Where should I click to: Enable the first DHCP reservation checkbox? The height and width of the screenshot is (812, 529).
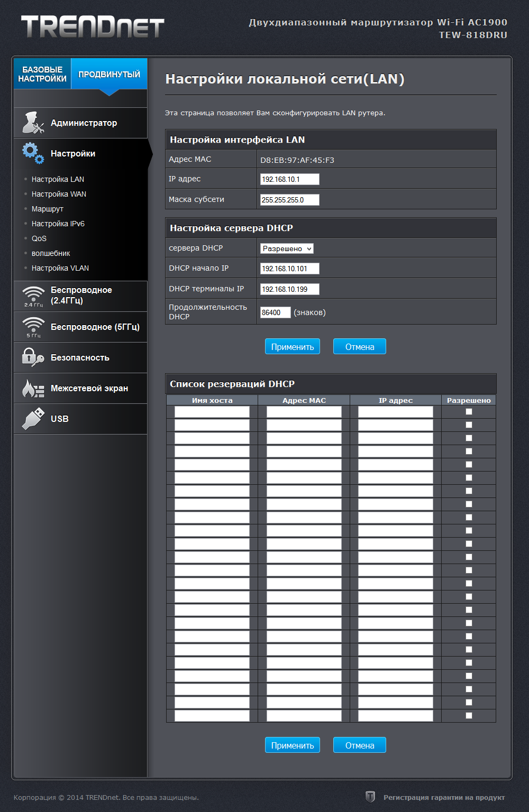(469, 412)
